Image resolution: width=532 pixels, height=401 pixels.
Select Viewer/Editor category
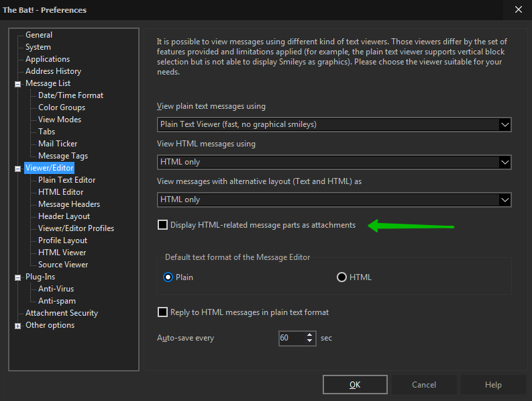[50, 168]
